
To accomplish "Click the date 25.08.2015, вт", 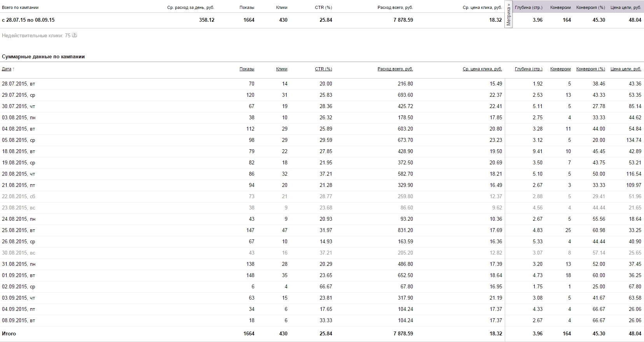I will pos(18,230).
